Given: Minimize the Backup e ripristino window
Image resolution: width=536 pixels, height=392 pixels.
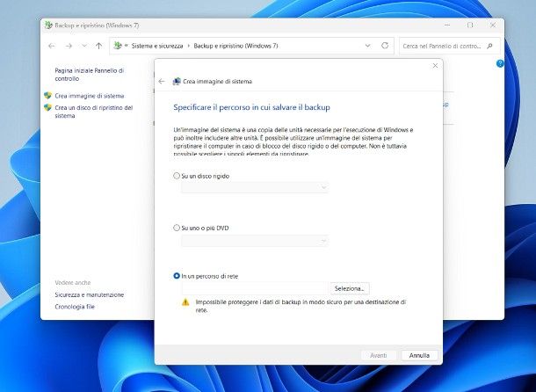Looking at the screenshot, I should click(447, 25).
